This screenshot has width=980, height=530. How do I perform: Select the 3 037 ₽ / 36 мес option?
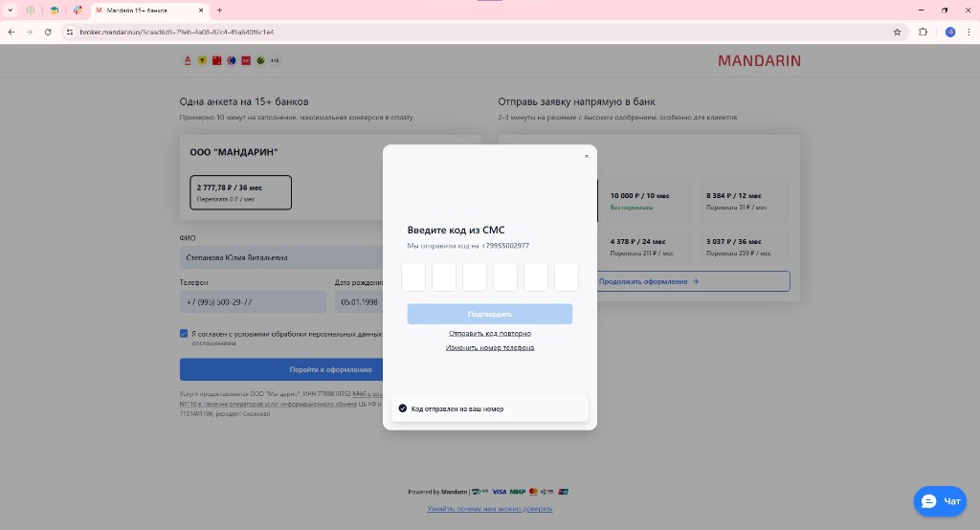(x=744, y=247)
